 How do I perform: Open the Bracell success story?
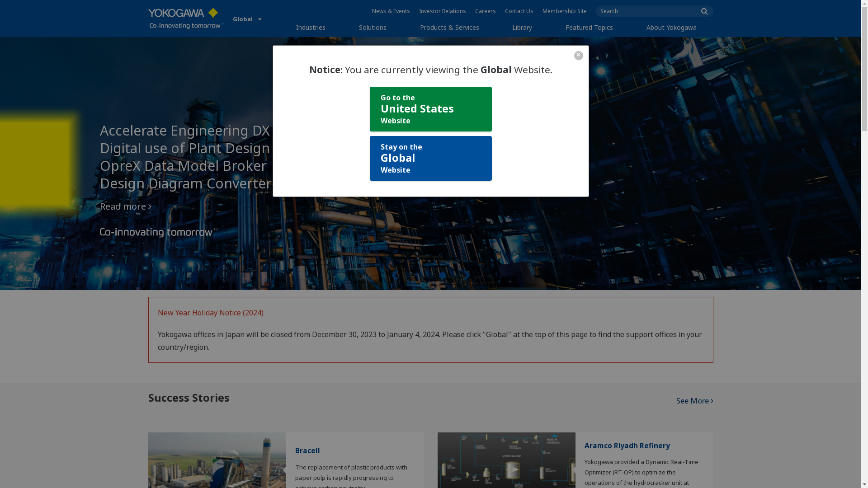(307, 450)
